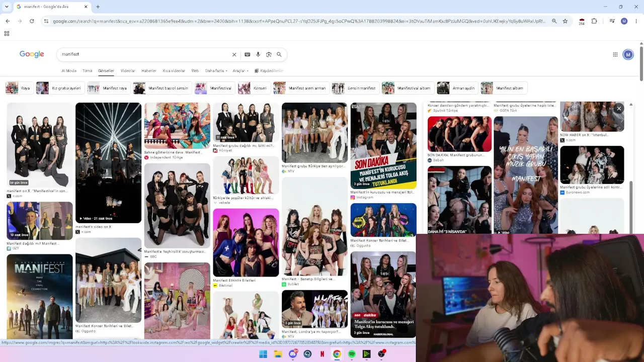Open 'YILIN EN BAŞARILI' image in side panel
The width and height of the screenshot is (644, 362).
[x=526, y=175]
